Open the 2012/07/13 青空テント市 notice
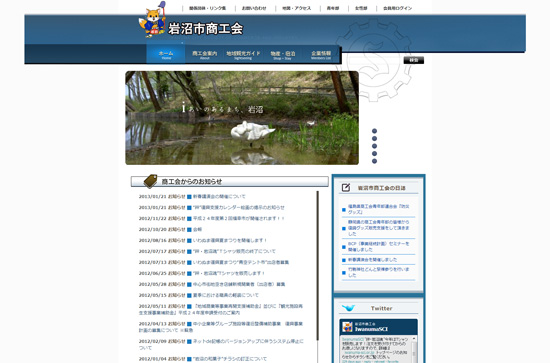Screen dimensions: 550x363 tap(241, 262)
